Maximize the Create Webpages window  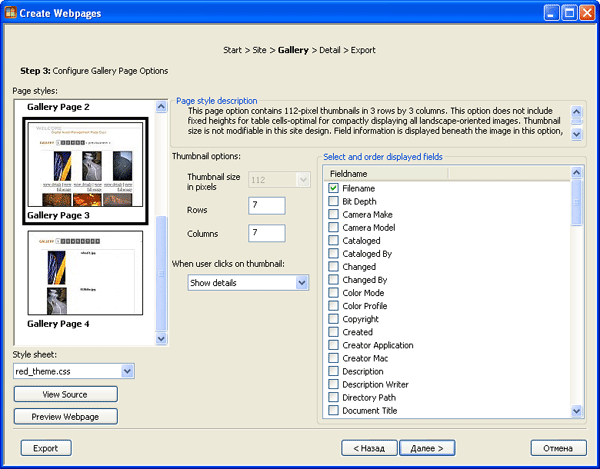[x=569, y=13]
